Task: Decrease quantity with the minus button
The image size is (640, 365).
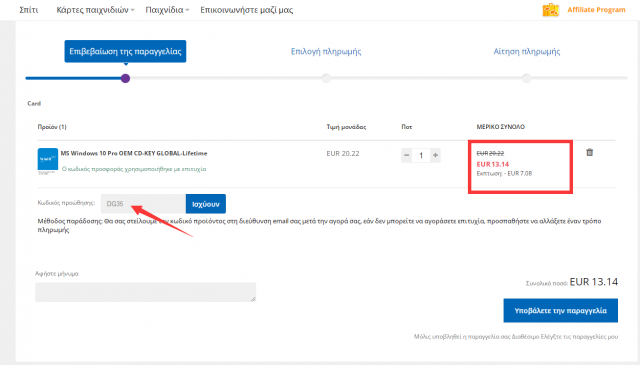Action: [x=407, y=155]
